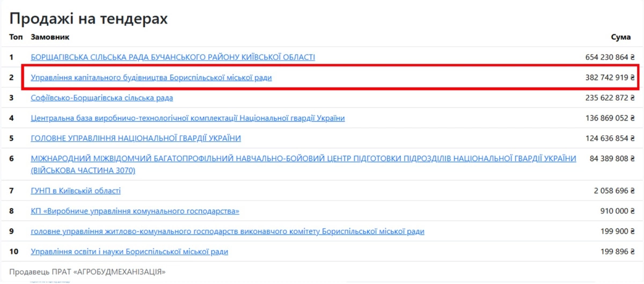The width and height of the screenshot is (644, 284).
Task: Select the amount 136 869 052 ₴
Action: [610, 118]
